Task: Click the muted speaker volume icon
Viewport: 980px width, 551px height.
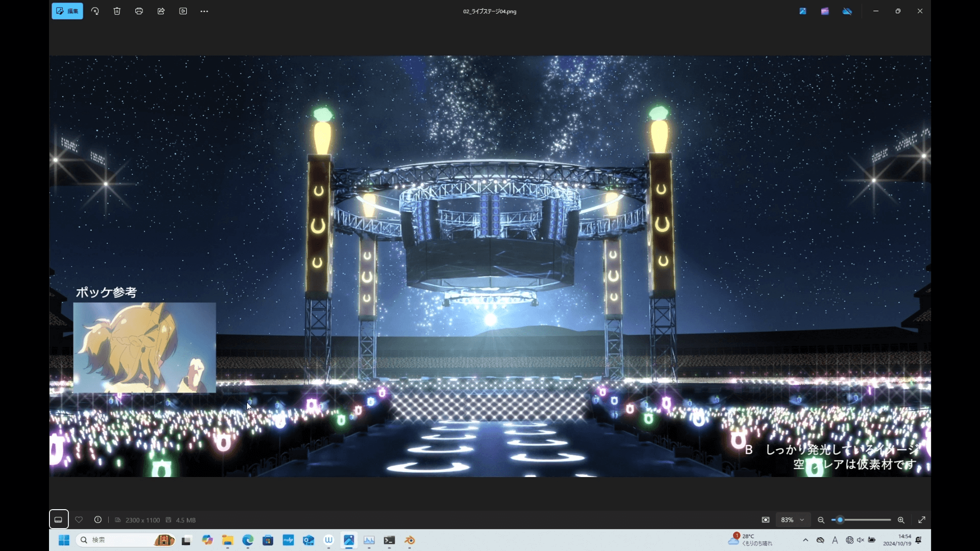Action: (x=861, y=540)
